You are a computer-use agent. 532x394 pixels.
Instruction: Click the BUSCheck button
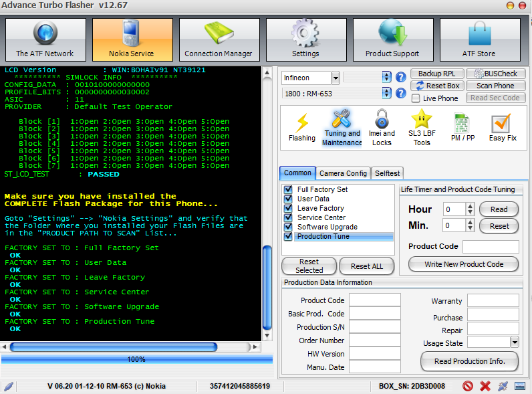(x=496, y=74)
